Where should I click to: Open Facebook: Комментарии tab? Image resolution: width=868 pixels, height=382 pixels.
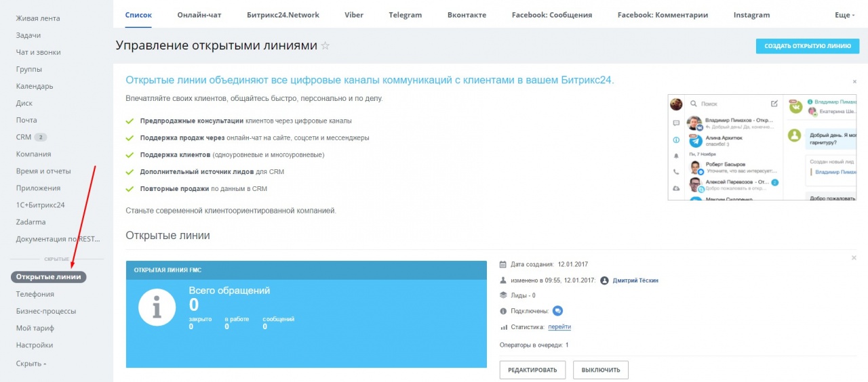click(x=663, y=15)
